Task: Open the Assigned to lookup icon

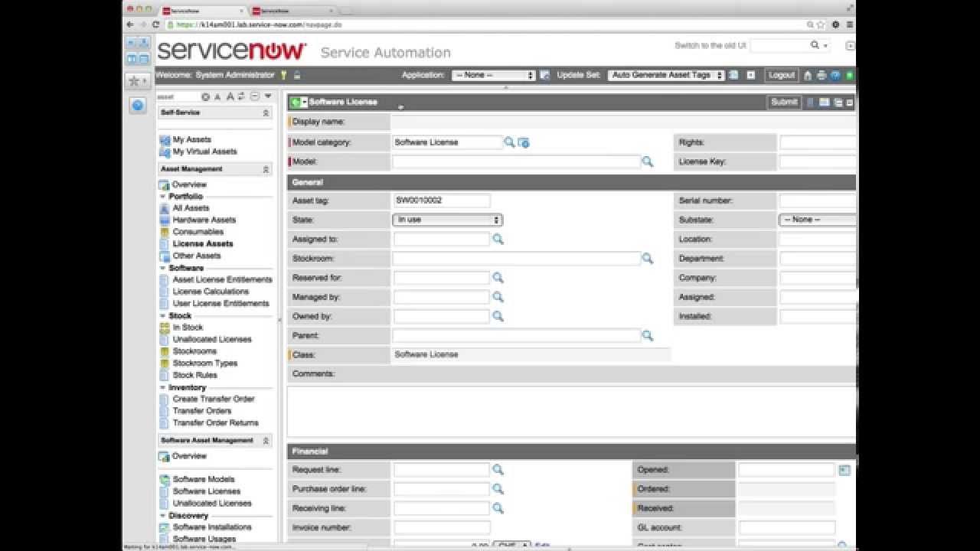Action: pos(498,239)
